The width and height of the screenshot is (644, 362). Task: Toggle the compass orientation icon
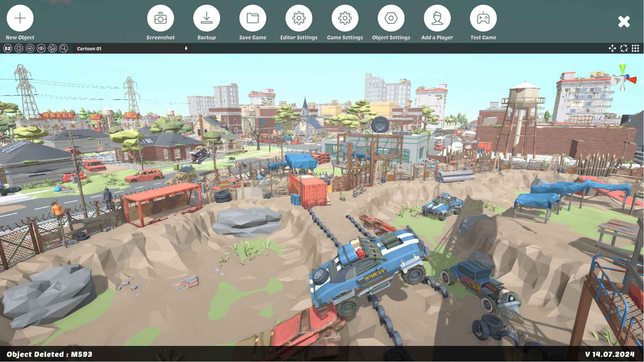(x=30, y=48)
